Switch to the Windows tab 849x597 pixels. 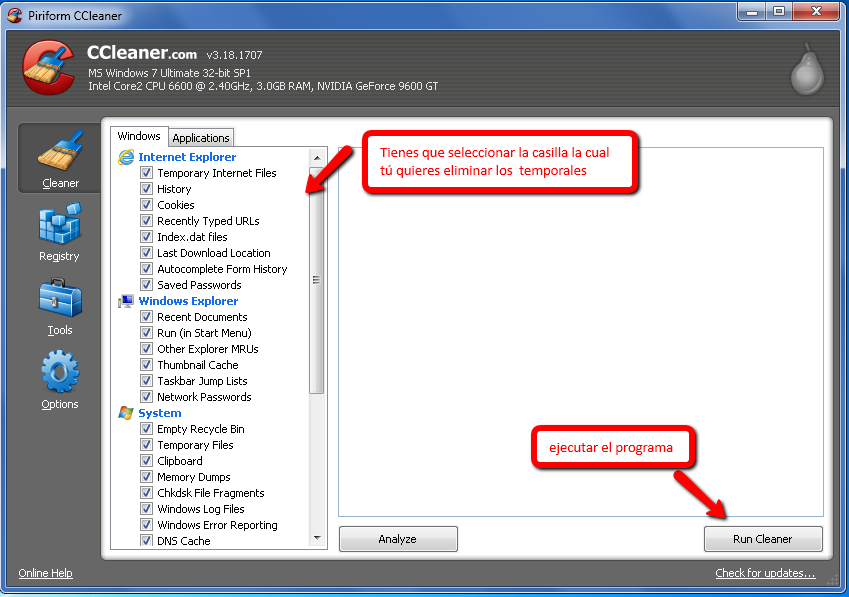pos(139,136)
